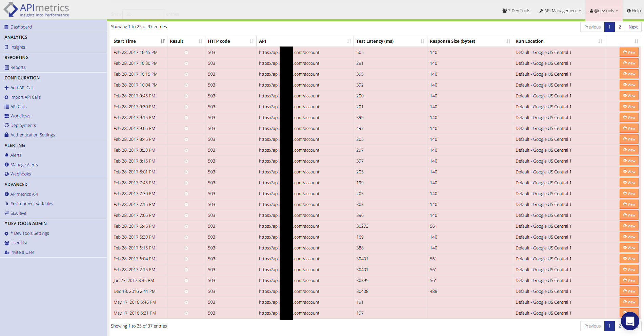Click failed result icon for Feb 28 10:04 PM
The width and height of the screenshot is (644, 336).
(x=186, y=85)
